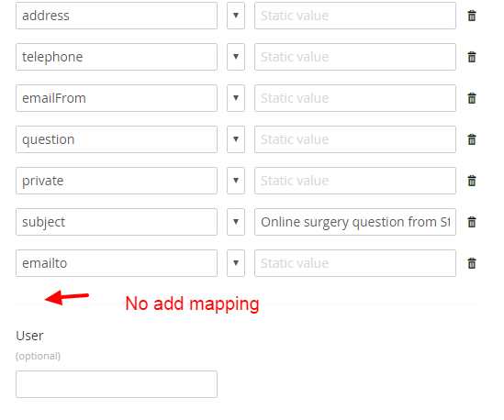Viewport: 504px width, 420px height.
Task: Select the question key name field
Action: pyautogui.click(x=117, y=139)
